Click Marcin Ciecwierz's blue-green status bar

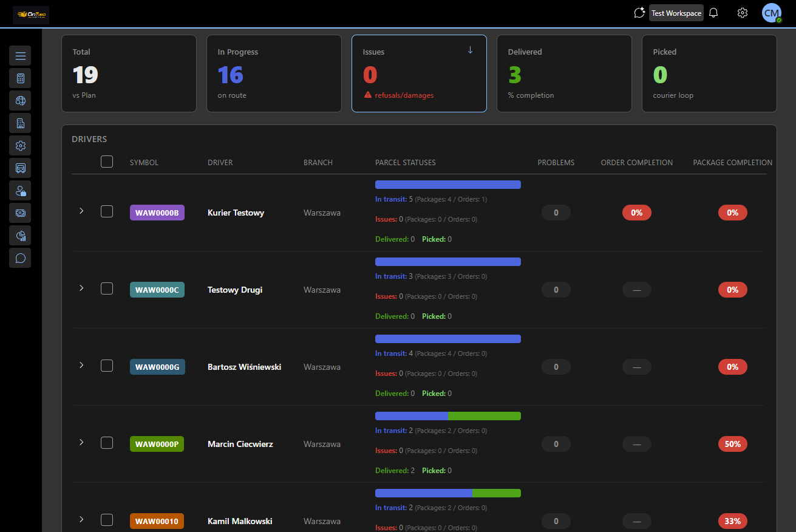pos(448,416)
